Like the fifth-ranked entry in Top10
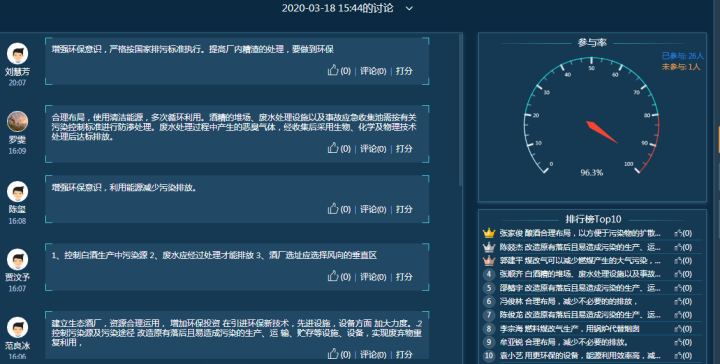 click(x=678, y=288)
